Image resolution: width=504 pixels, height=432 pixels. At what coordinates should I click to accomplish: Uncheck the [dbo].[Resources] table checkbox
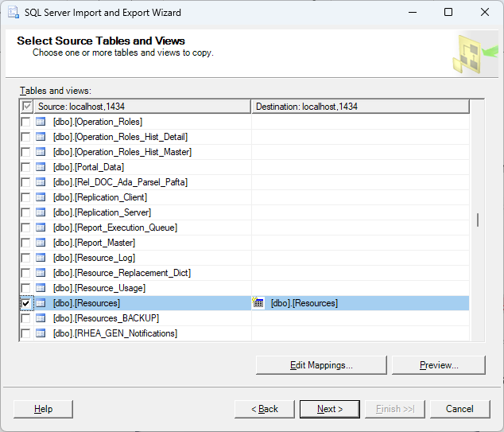25,303
